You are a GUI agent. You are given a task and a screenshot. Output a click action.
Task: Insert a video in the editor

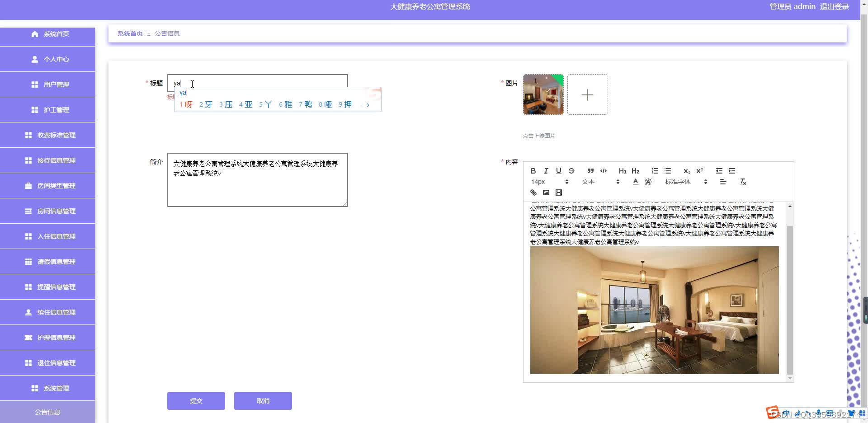coord(558,193)
